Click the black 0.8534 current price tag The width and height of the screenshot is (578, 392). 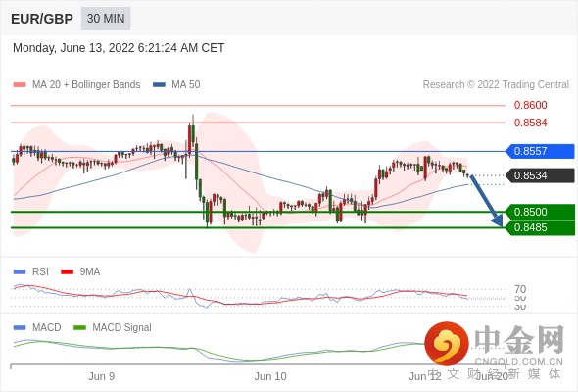click(540, 175)
